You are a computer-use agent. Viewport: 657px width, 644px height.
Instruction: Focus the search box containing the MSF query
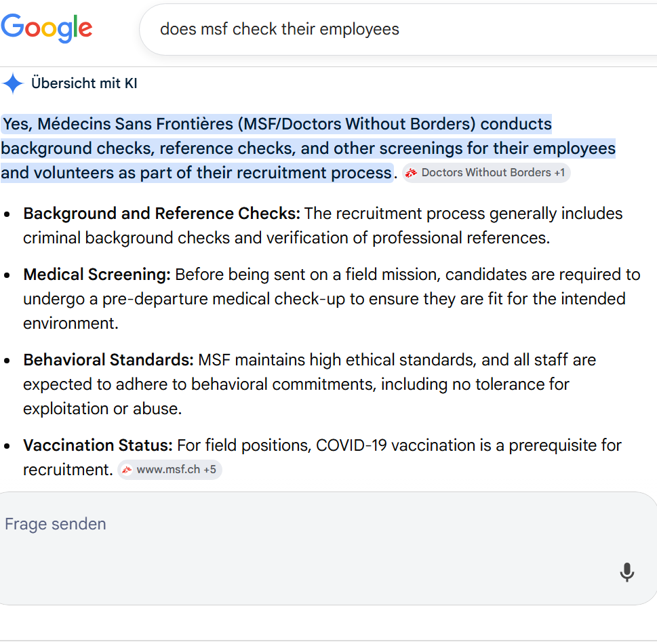398,29
